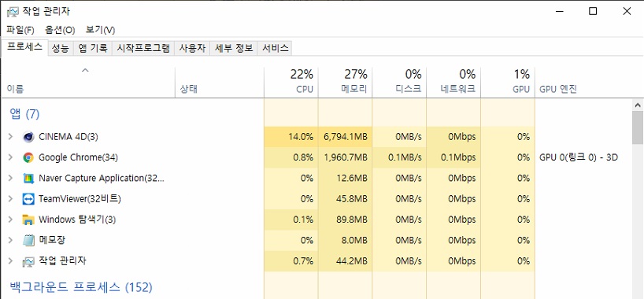
Task: Select the 메모장 notepad icon
Action: [28, 240]
